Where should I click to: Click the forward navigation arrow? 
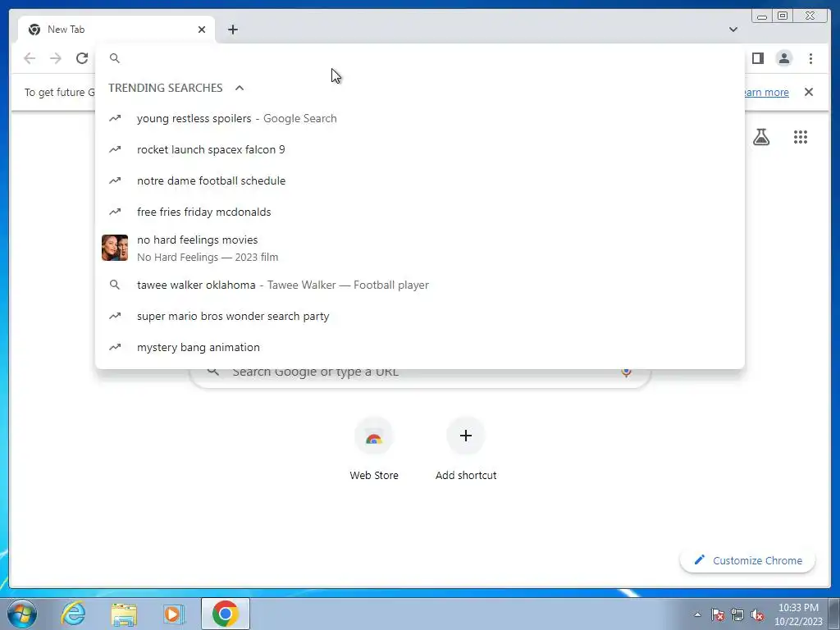[x=56, y=58]
